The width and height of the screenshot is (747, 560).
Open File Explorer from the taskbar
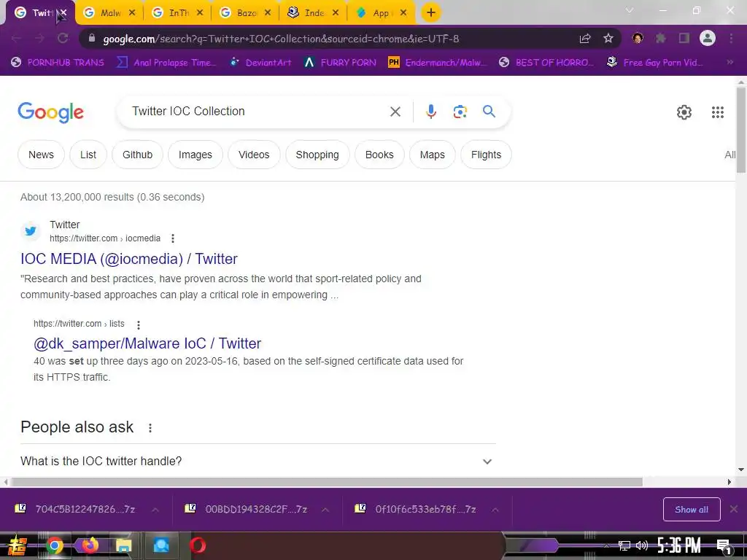pos(124,545)
